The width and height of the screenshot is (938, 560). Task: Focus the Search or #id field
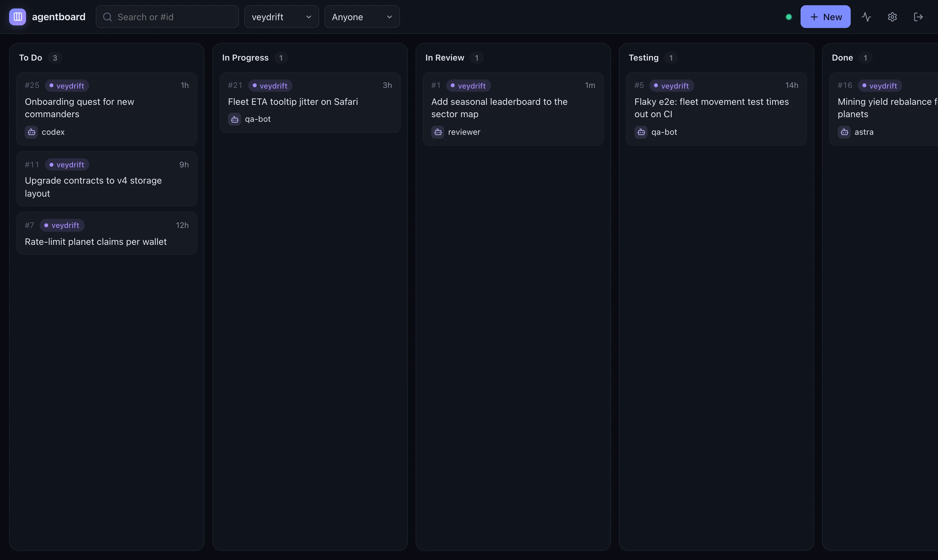click(167, 17)
